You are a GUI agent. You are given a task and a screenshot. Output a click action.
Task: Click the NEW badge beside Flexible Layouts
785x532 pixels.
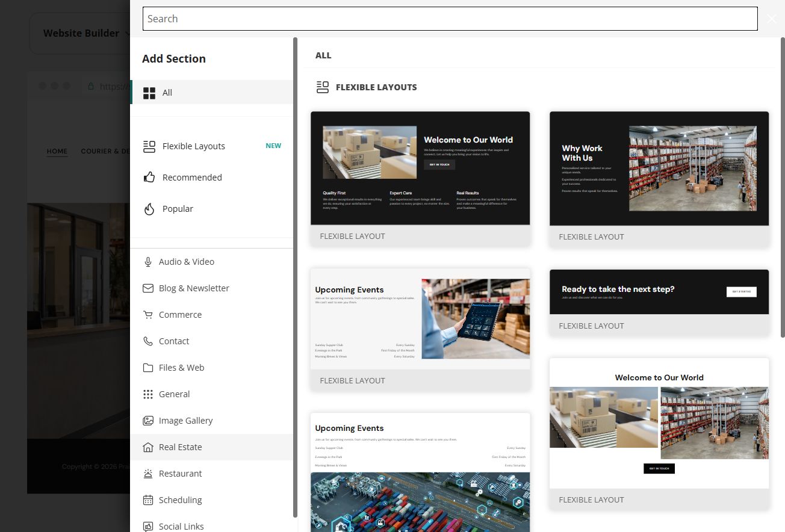tap(273, 146)
